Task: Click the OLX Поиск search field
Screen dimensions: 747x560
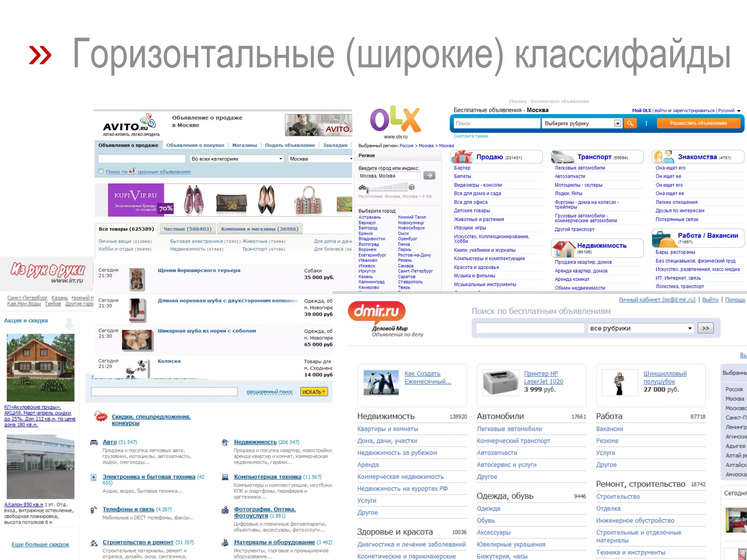Action: click(x=496, y=123)
